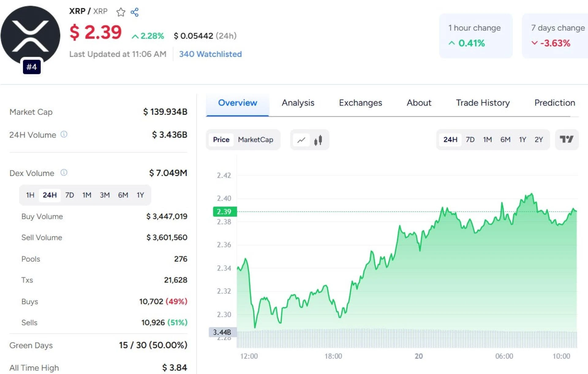The image size is (588, 374).
Task: Select 1H Dex Volume period
Action: click(30, 195)
